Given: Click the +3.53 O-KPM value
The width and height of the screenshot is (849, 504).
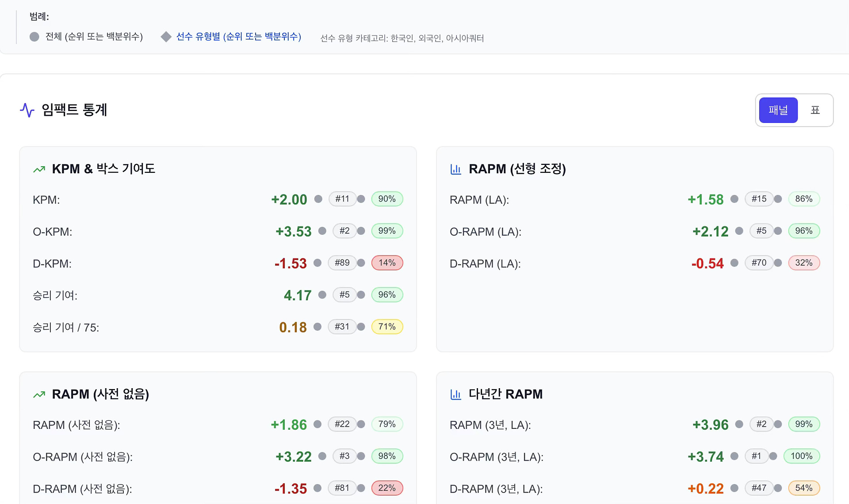Looking at the screenshot, I should click(x=293, y=231).
